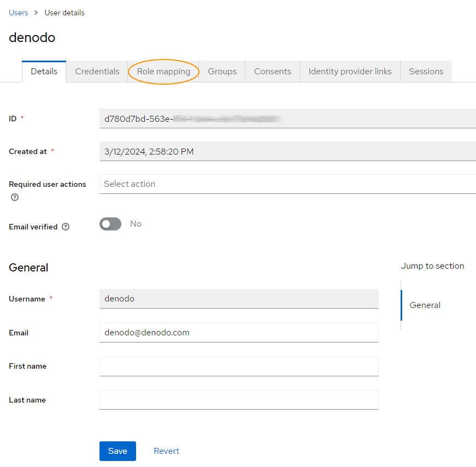The width and height of the screenshot is (476, 467).
Task: Open help icon for Required user actions
Action: (x=15, y=197)
